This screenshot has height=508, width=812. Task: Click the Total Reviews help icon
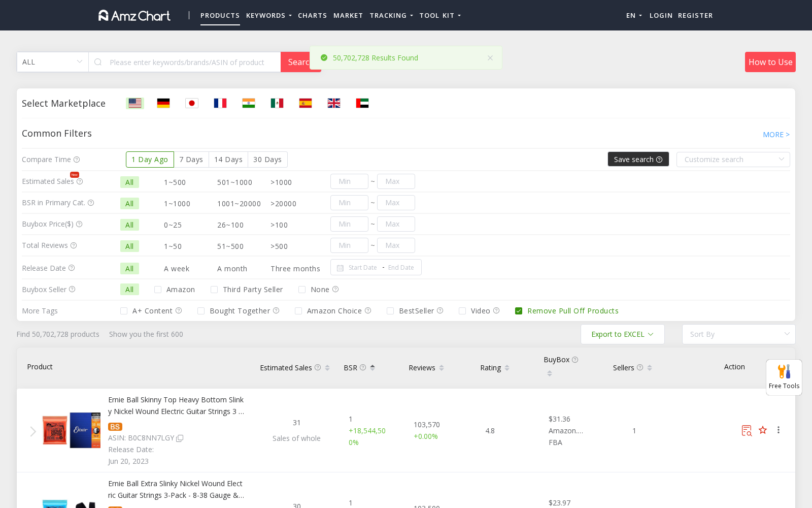click(74, 245)
